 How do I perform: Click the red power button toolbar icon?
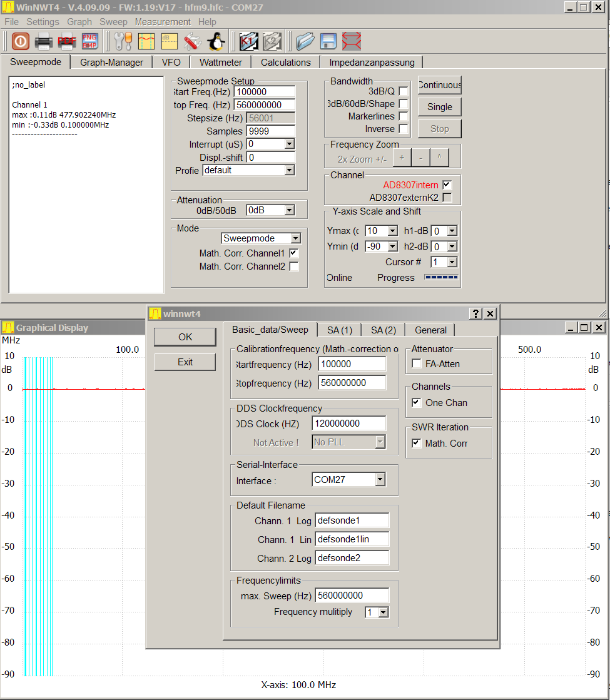coord(20,41)
